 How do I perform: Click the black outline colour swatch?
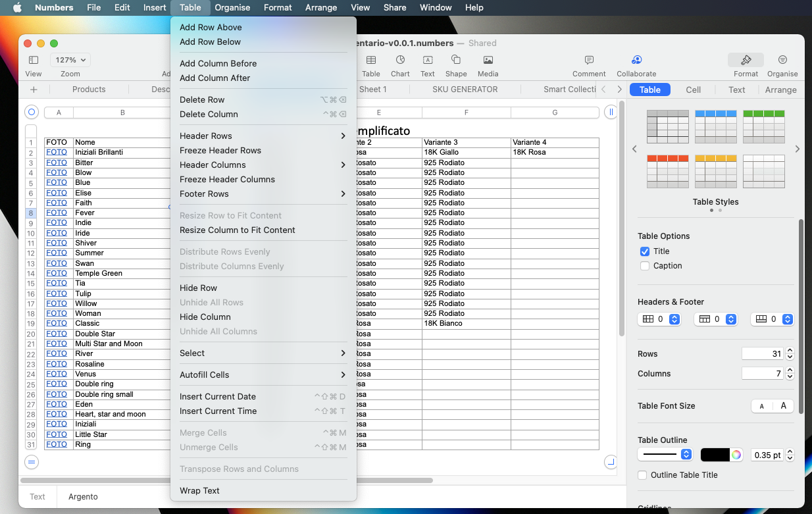tap(715, 455)
